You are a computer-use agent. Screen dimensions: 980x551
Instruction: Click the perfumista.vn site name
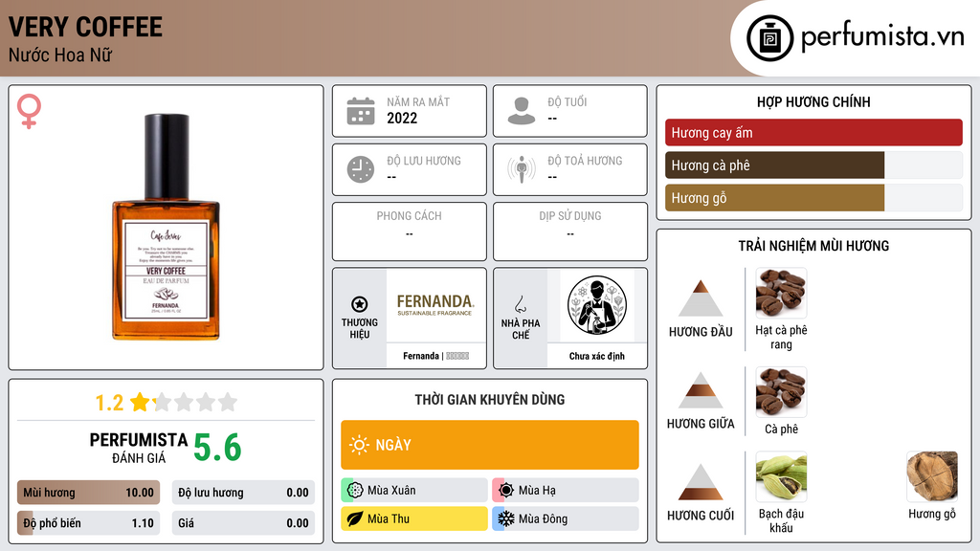[x=882, y=37]
